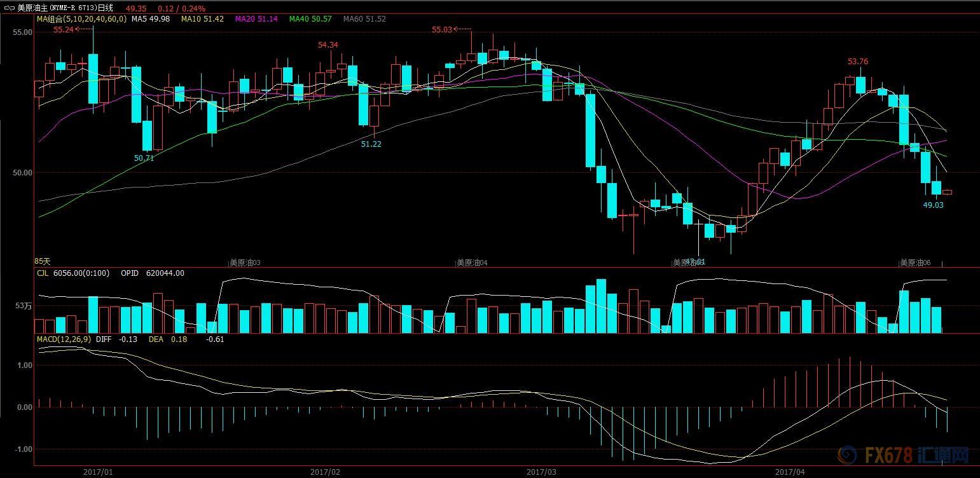Click the 49.03 low price annotation

click(933, 205)
